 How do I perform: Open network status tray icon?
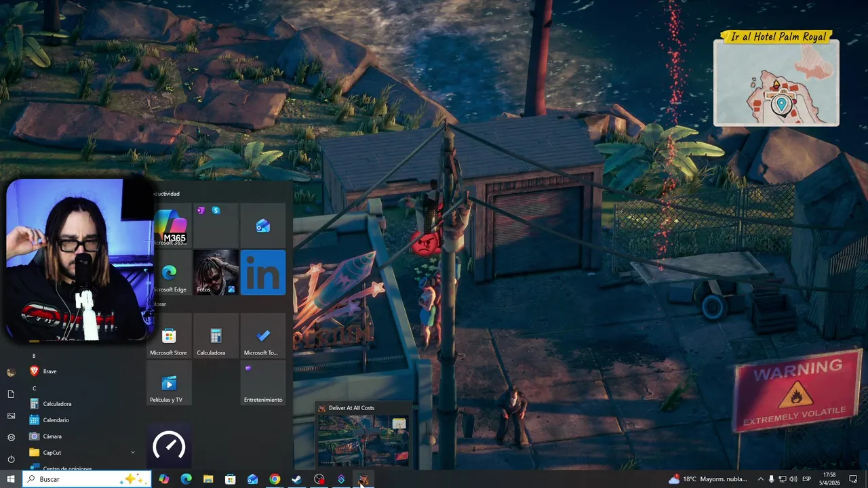782,479
